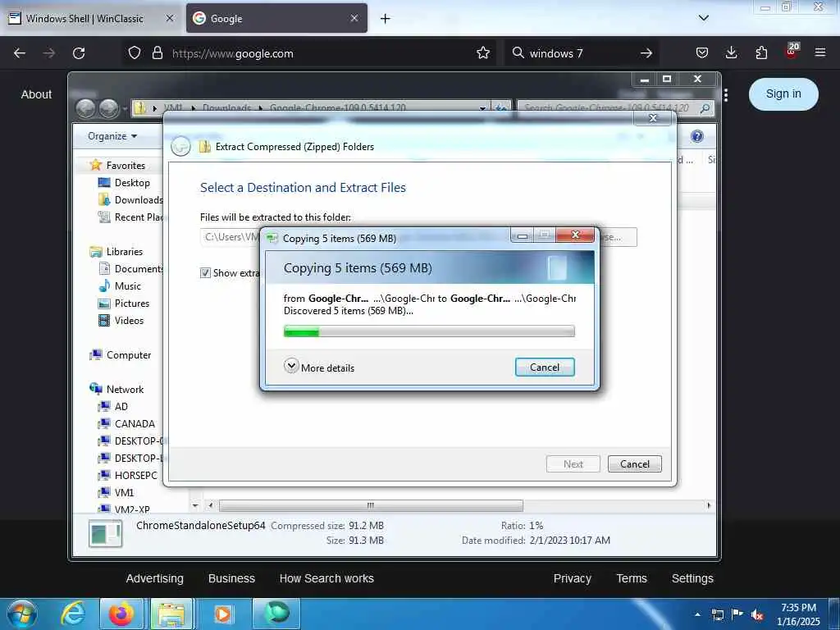Click the disabled Next button
This screenshot has height=630, width=840.
(573, 464)
